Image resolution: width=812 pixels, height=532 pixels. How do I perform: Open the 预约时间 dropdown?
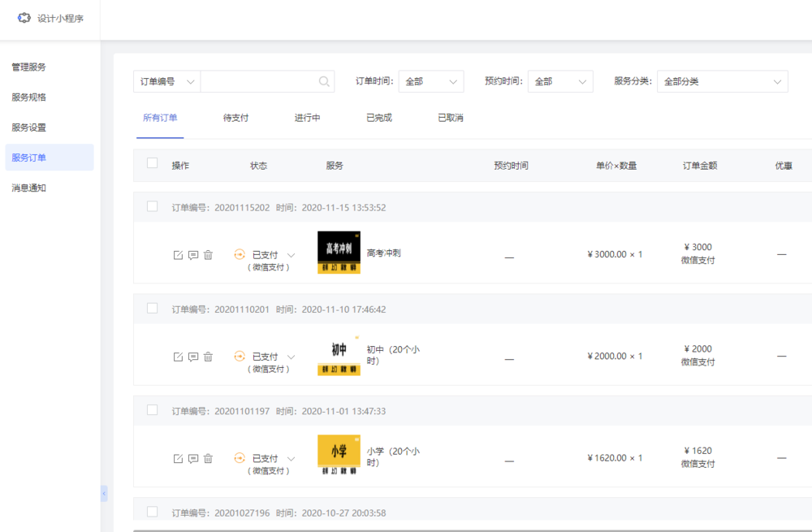point(560,81)
